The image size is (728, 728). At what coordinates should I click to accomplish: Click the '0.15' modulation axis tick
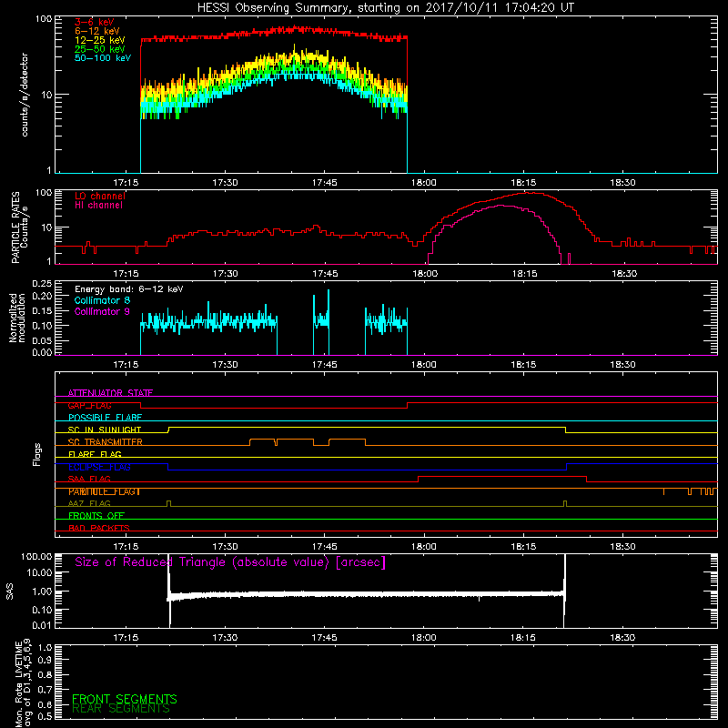click(42, 310)
